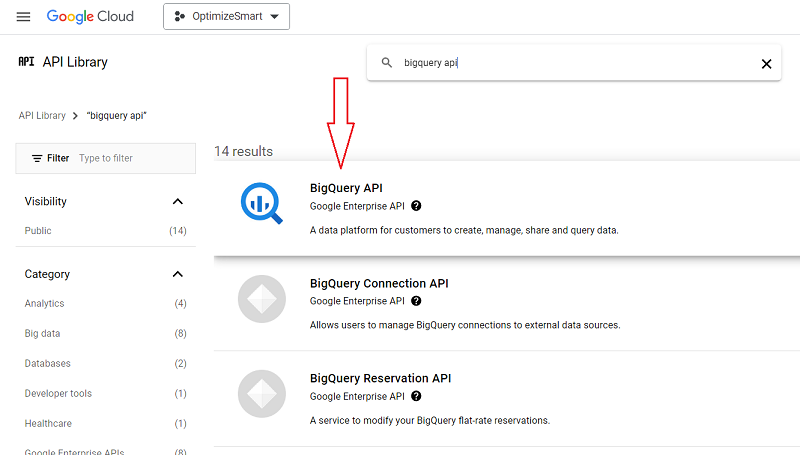
Task: Collapse the Visibility section chevron
Action: [178, 201]
